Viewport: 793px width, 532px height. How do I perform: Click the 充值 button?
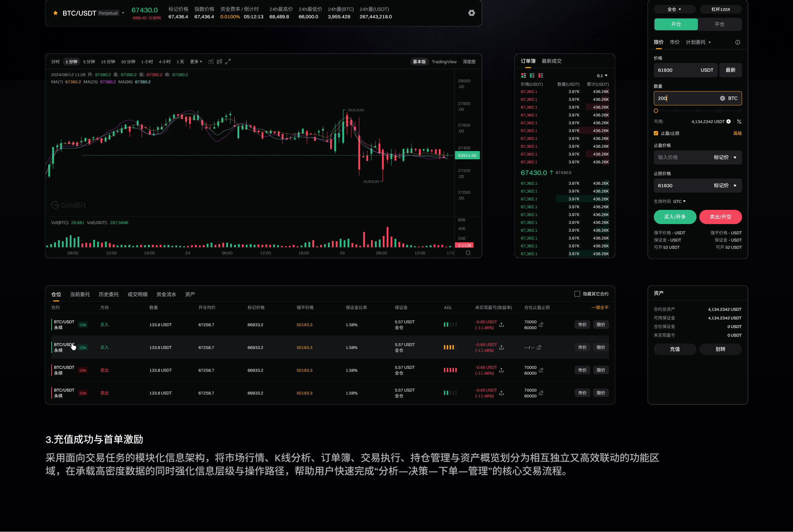(675, 349)
